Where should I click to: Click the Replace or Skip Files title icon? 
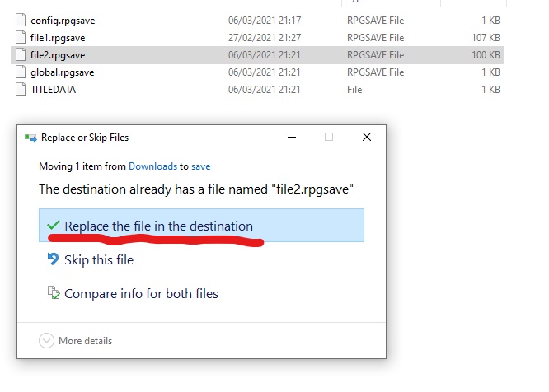point(30,138)
